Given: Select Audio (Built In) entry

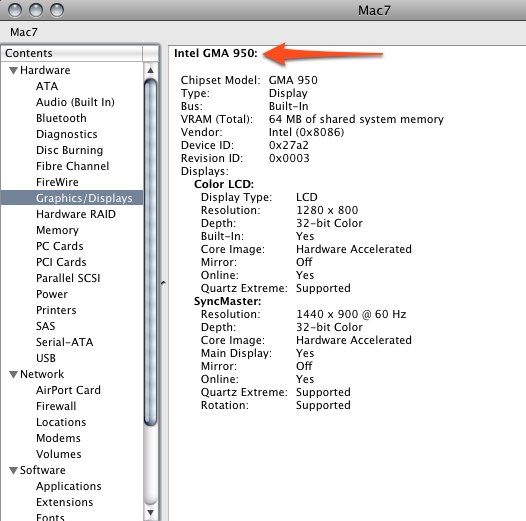Looking at the screenshot, I should [x=75, y=102].
